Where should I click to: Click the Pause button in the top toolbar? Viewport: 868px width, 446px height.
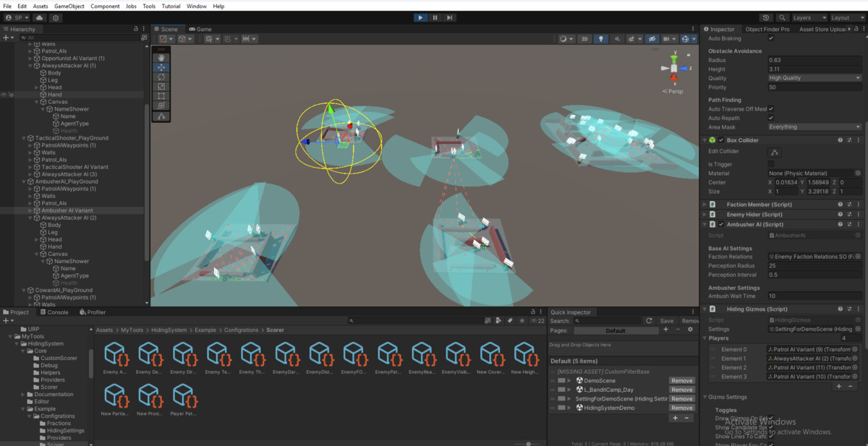pyautogui.click(x=435, y=17)
